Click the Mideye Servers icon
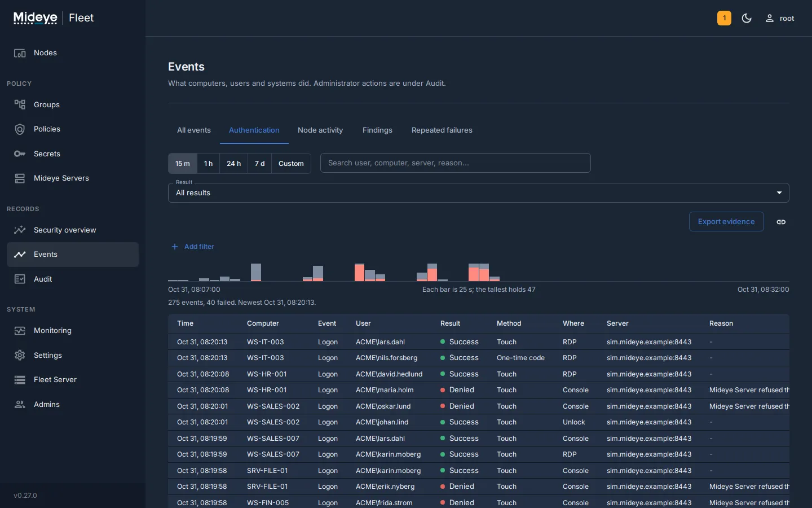Screen dimensions: 812x508 [20, 178]
